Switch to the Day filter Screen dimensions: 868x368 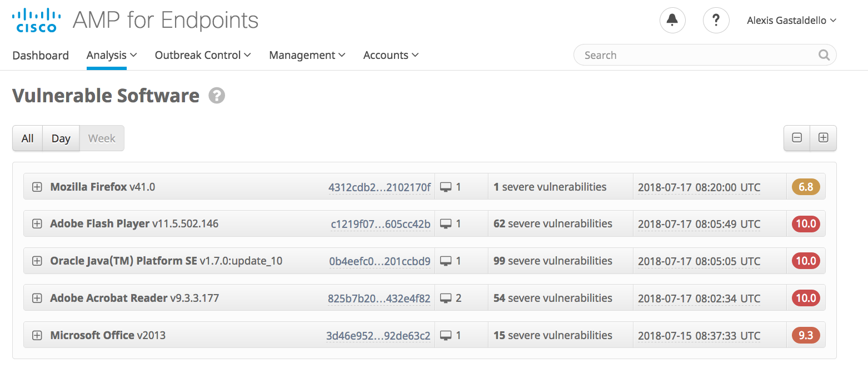click(61, 138)
